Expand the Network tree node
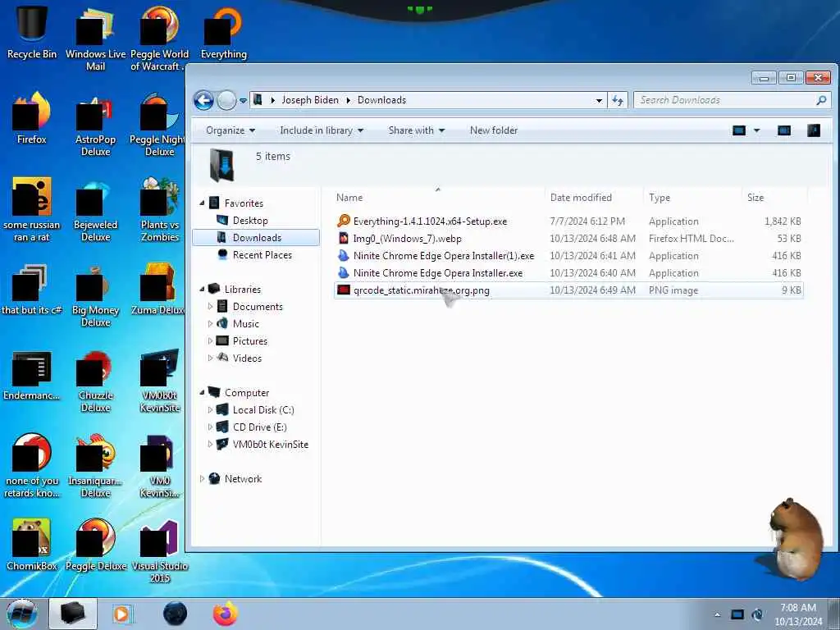 (202, 479)
